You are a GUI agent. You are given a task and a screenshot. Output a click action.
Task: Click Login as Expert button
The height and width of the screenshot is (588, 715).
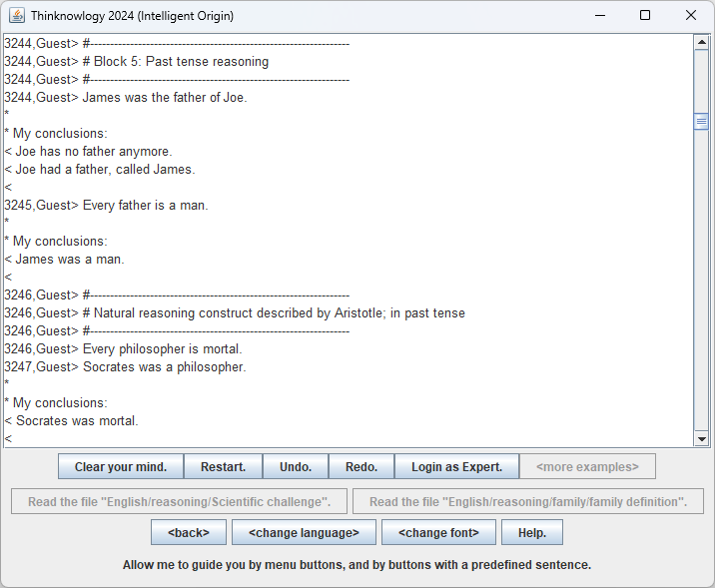coord(456,466)
